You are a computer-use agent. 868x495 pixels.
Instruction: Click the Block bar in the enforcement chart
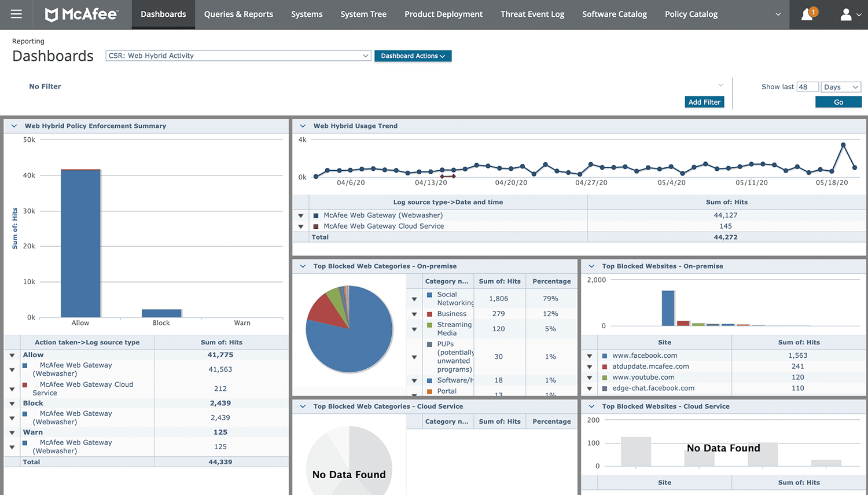coord(161,313)
